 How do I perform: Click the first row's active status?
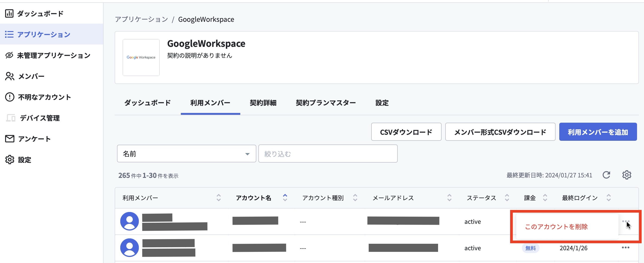472,221
